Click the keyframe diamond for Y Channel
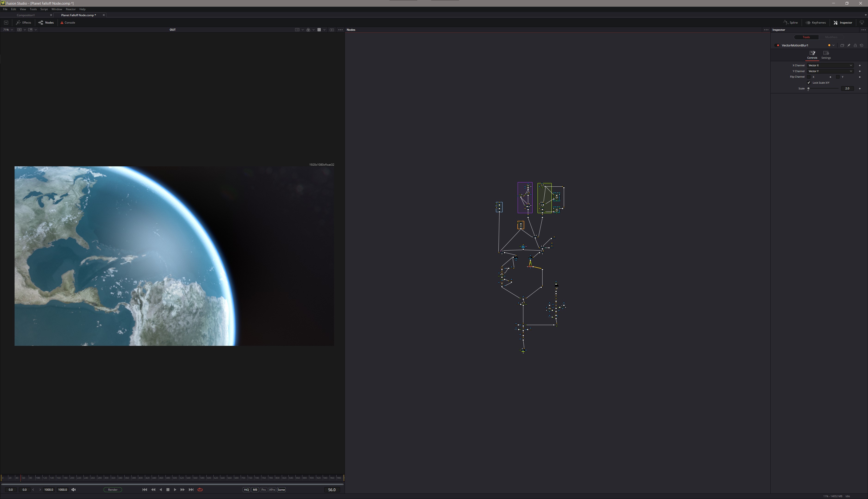This screenshot has width=868, height=499. [x=860, y=71]
